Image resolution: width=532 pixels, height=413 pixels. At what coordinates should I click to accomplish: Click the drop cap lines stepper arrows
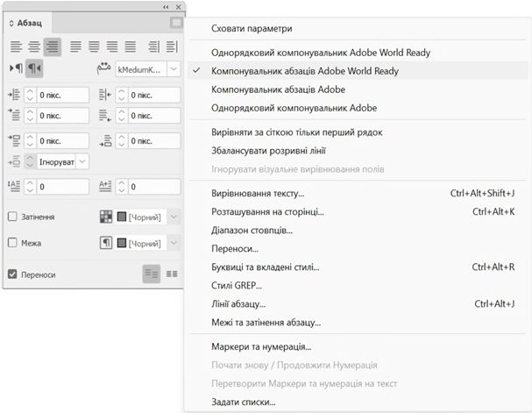[x=30, y=187]
